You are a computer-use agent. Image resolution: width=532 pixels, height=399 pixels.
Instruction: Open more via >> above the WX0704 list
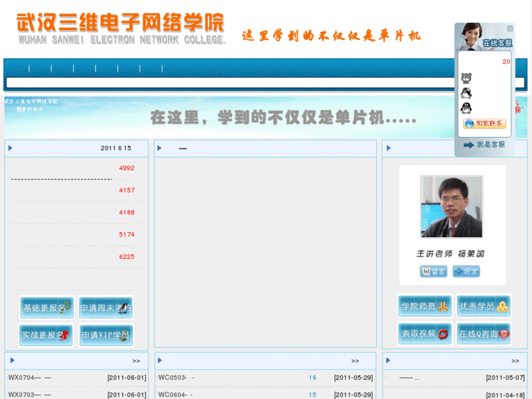click(136, 361)
